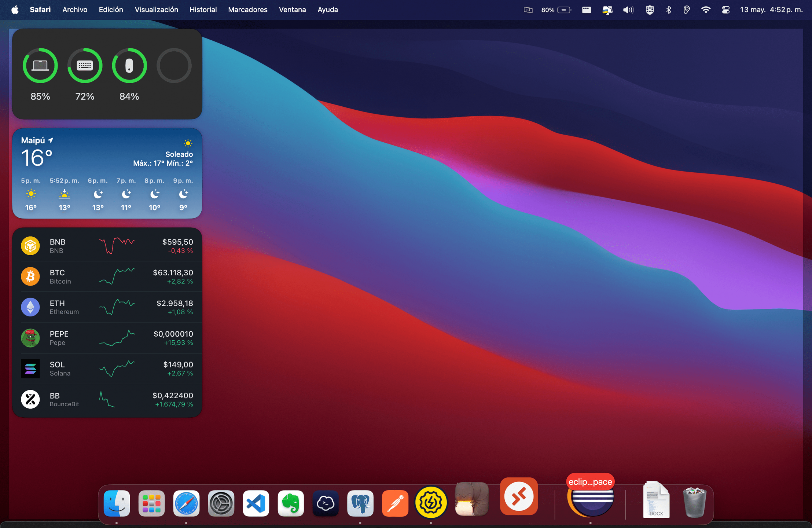The image size is (812, 528).
Task: Open System Preferences gear icon
Action: point(221,503)
